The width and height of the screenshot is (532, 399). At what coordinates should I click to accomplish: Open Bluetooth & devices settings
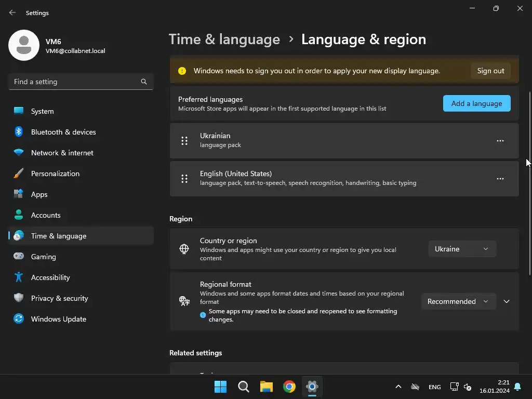(x=81, y=131)
